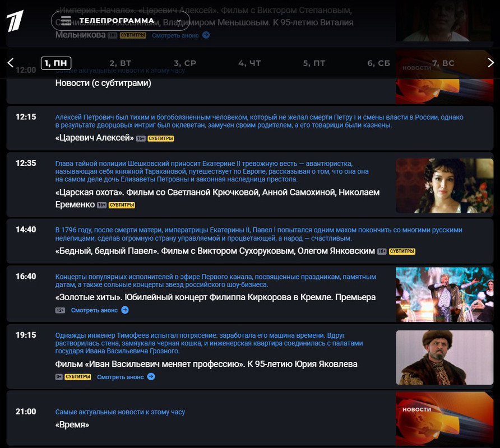Click arrow icon beside top row анонс

tap(206, 35)
